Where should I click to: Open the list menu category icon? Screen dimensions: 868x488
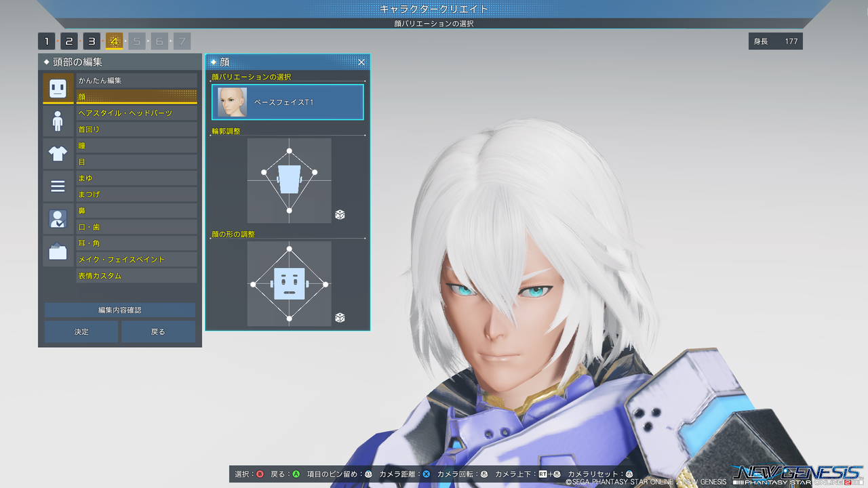pyautogui.click(x=58, y=186)
